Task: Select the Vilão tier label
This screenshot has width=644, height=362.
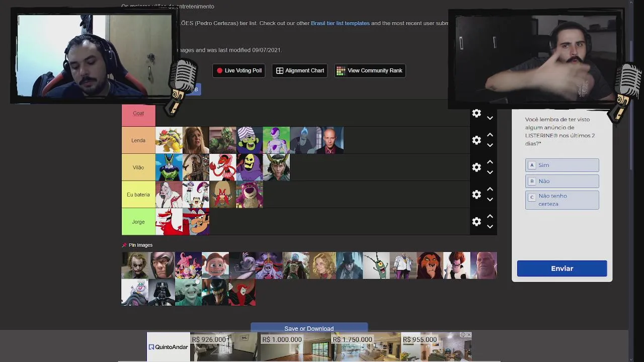Action: (x=138, y=167)
